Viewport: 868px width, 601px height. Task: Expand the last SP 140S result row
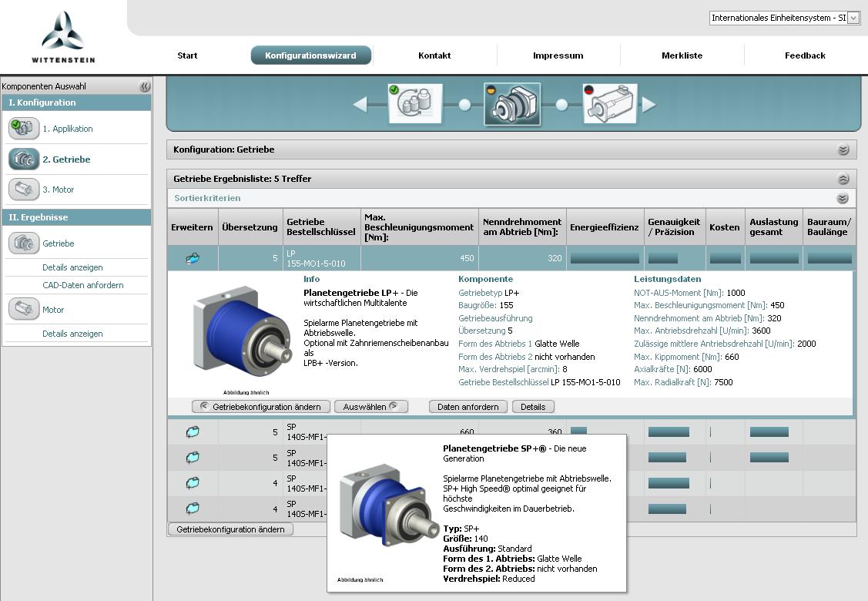click(x=193, y=509)
